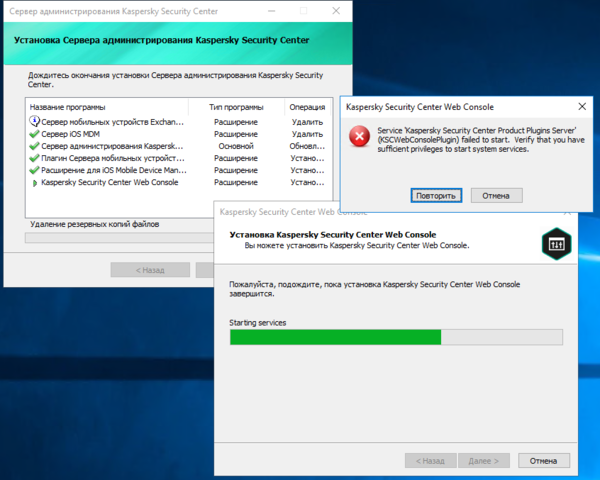The width and height of the screenshot is (600, 480).
Task: Close the Kaspersky Web Console error dialog
Action: [x=582, y=106]
